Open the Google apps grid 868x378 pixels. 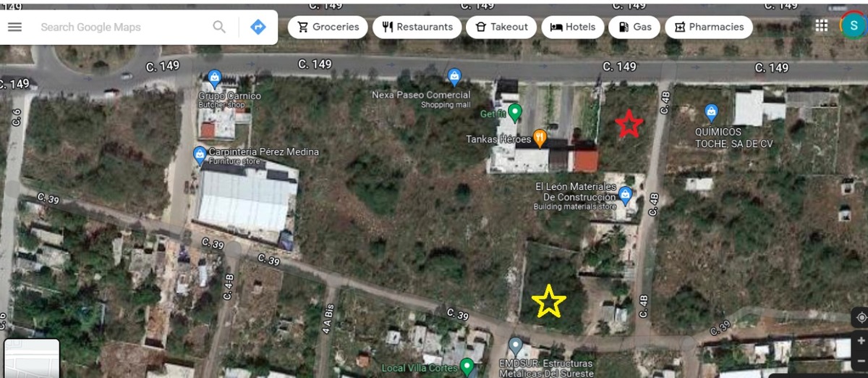[822, 26]
